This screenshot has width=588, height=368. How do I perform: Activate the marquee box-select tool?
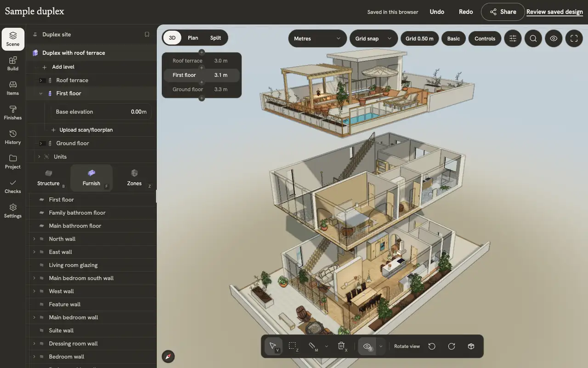(293, 346)
